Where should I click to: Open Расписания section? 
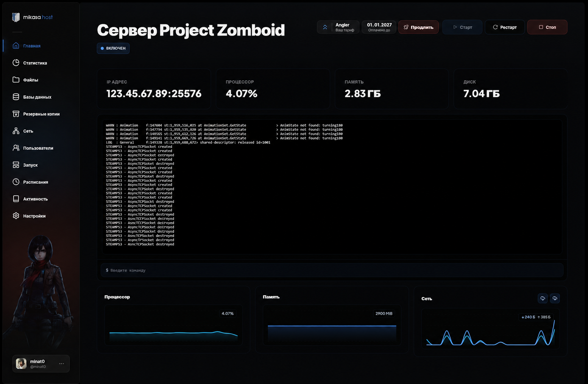(x=36, y=182)
